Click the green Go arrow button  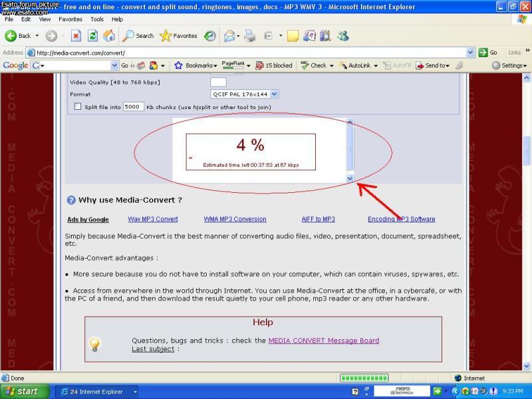[483, 53]
